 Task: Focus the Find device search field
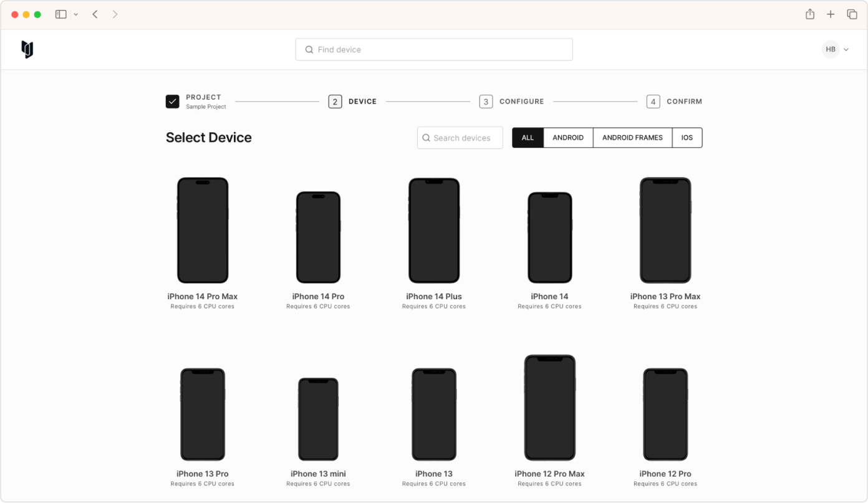(434, 50)
